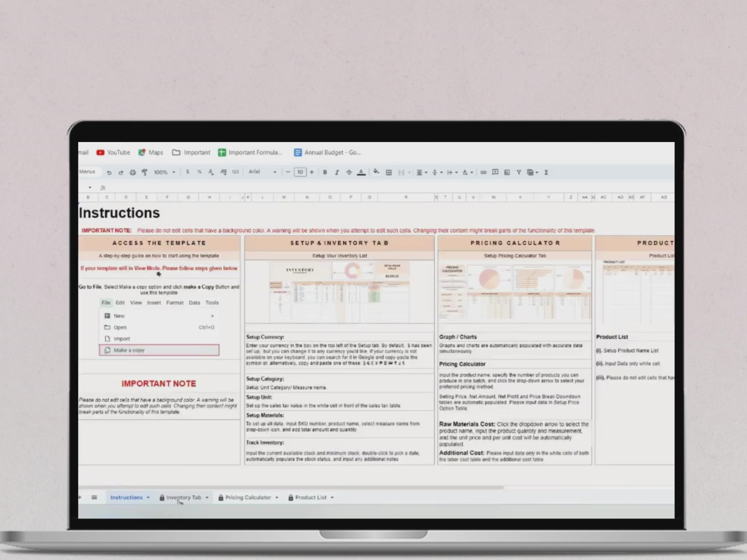Increase font size with plus button
The image size is (747, 560).
tap(312, 172)
